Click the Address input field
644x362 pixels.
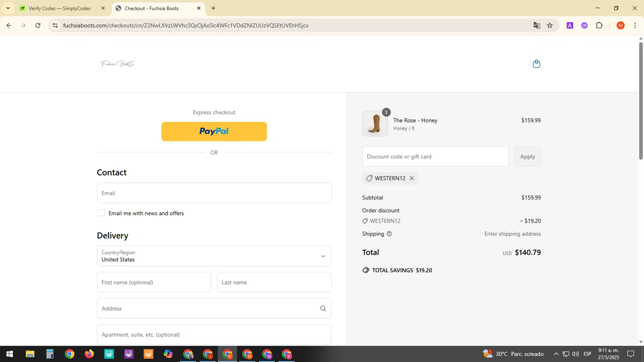click(x=214, y=308)
